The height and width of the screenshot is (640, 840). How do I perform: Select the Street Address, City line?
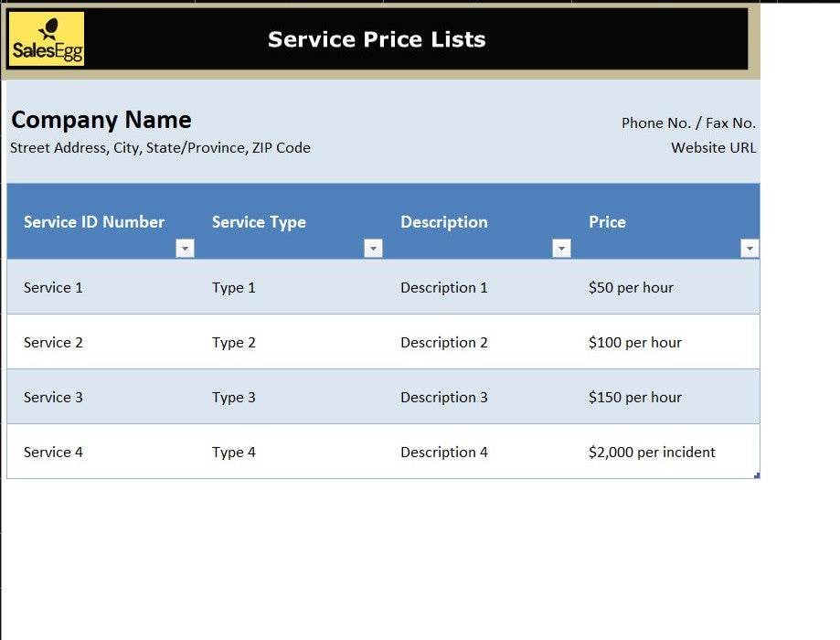click(160, 148)
